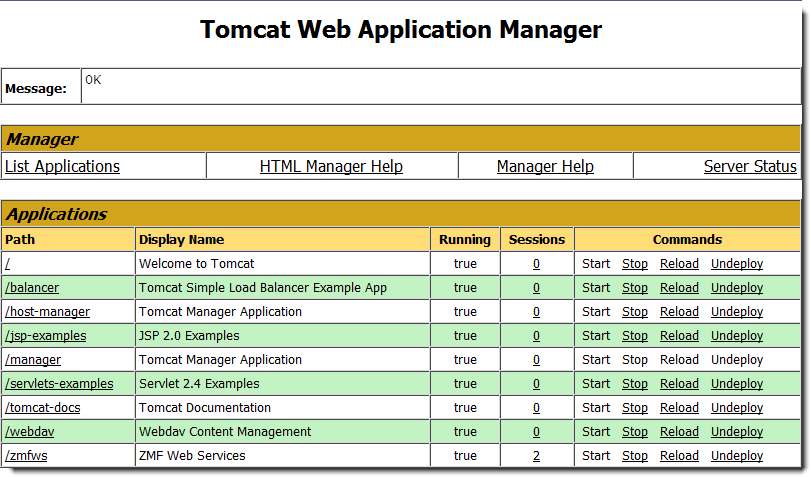Open the root "/" path link

coord(8,264)
